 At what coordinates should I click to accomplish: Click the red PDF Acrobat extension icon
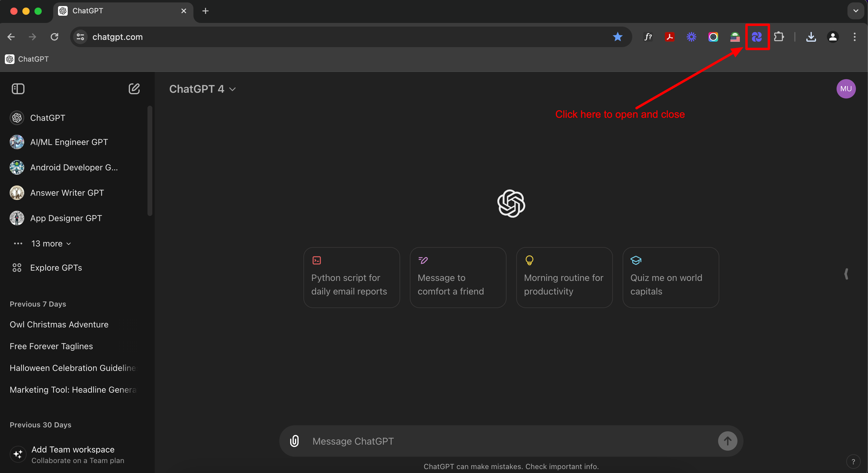coord(669,37)
